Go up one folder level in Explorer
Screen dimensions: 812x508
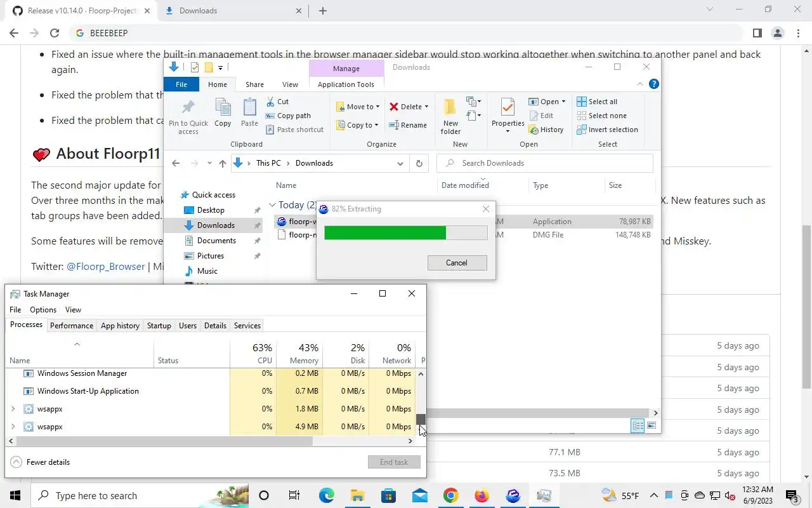click(x=222, y=163)
